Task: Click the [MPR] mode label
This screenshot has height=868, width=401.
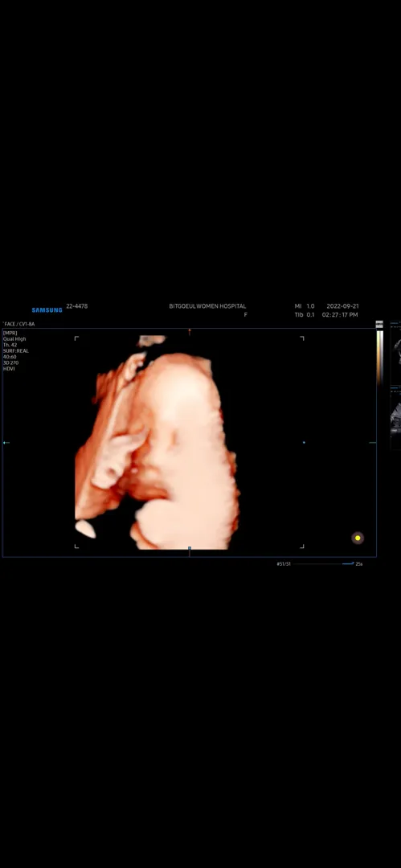Action: point(10,333)
